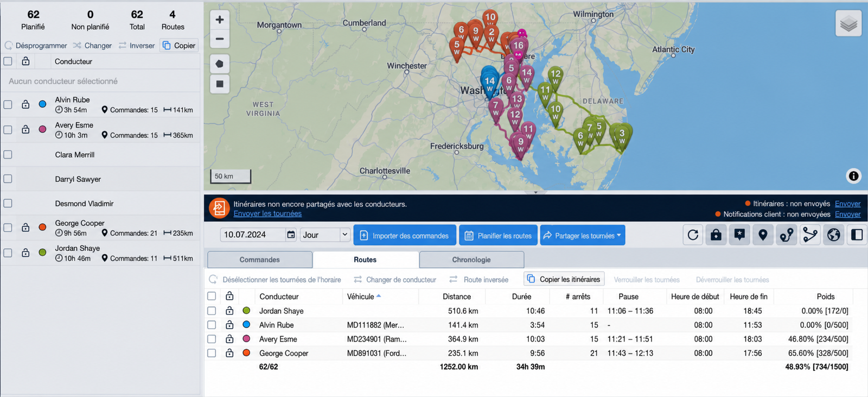Check the Alvin Rube route row checkbox
868x397 pixels.
(x=212, y=325)
